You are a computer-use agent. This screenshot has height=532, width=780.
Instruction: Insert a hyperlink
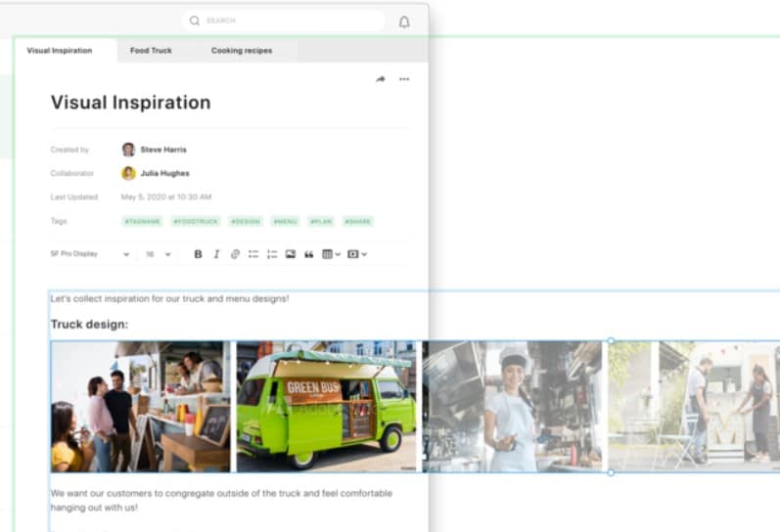pyautogui.click(x=235, y=254)
